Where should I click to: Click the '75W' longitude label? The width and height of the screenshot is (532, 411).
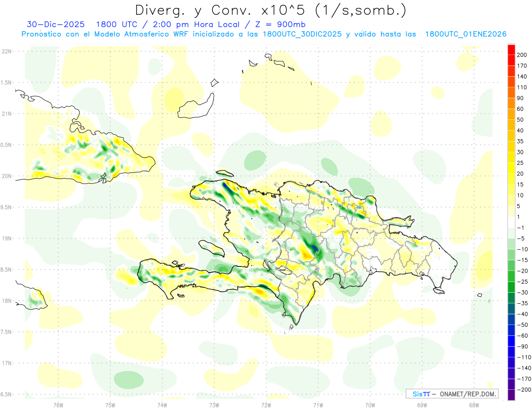tap(110, 405)
